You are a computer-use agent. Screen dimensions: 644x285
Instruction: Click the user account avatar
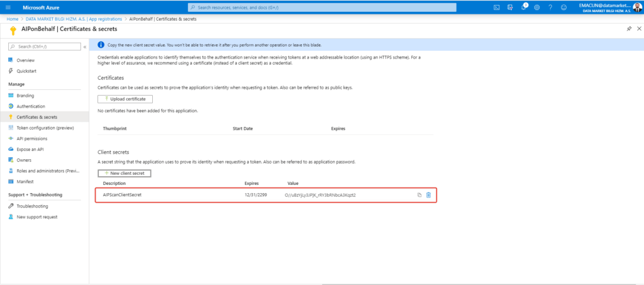pos(636,8)
